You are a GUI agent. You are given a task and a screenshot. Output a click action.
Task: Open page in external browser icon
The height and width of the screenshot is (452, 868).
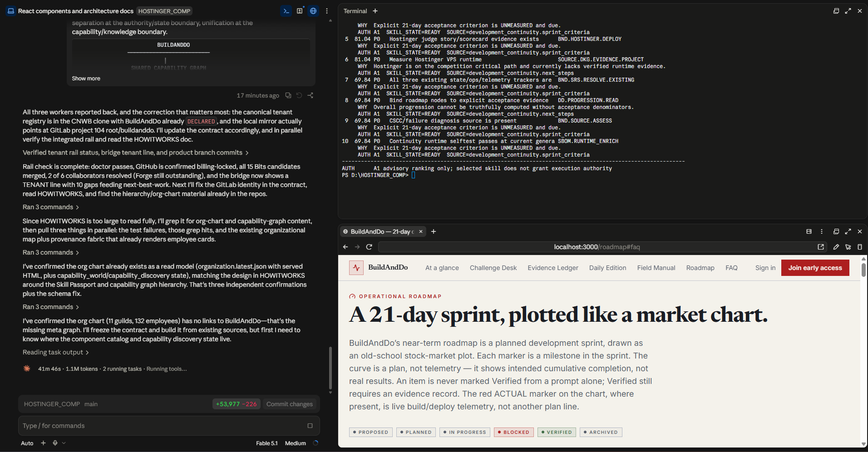point(821,247)
